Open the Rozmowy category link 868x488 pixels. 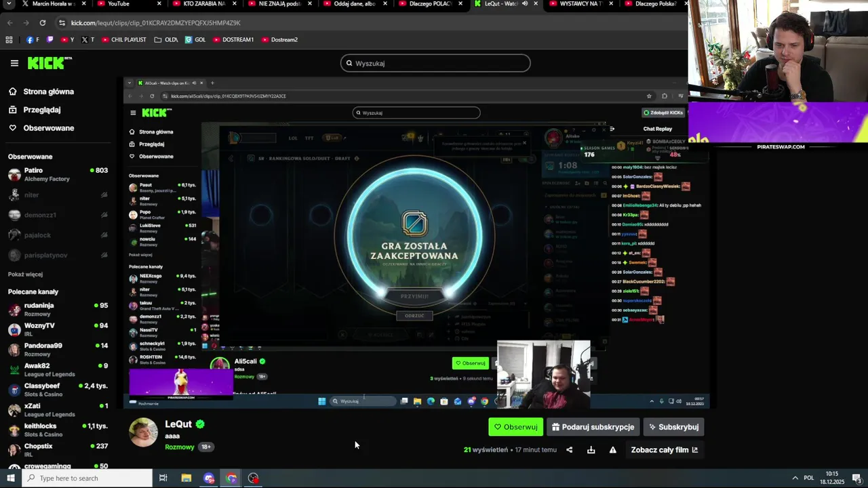click(x=180, y=447)
